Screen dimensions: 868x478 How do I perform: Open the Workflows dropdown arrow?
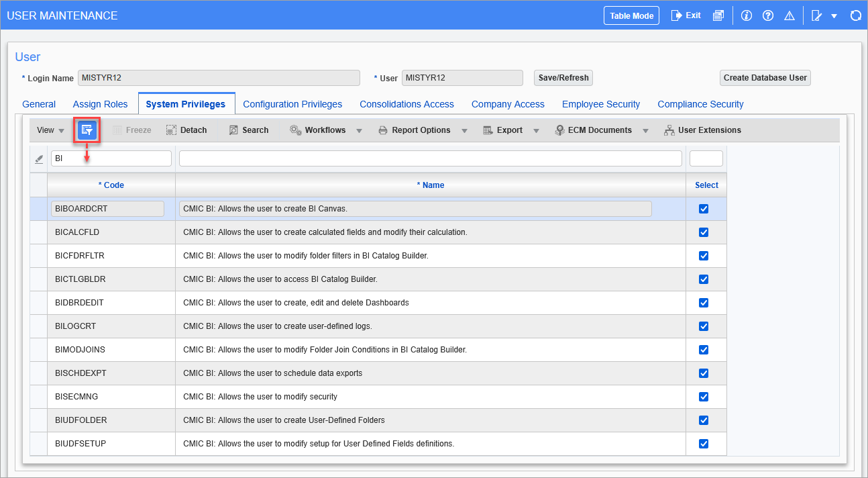pyautogui.click(x=359, y=131)
